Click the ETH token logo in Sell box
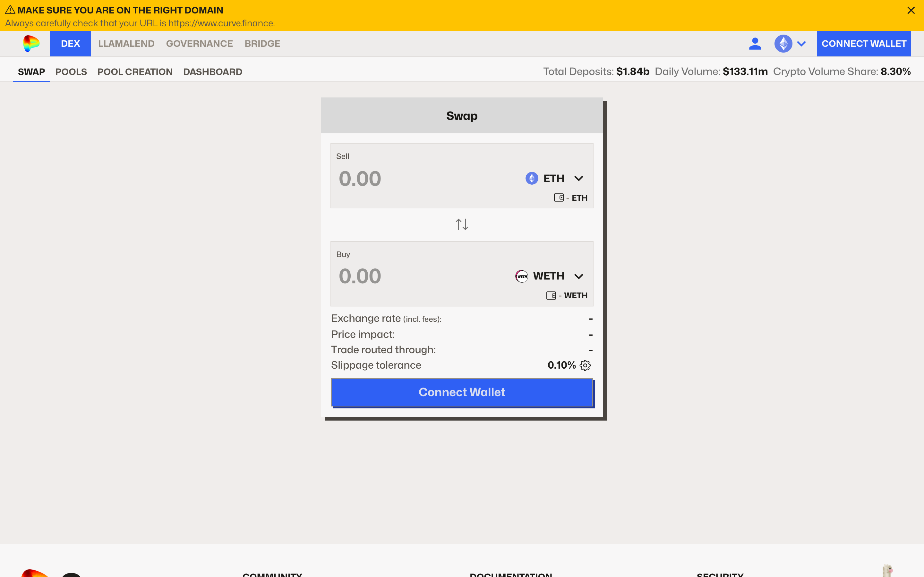This screenshot has width=924, height=577. [532, 178]
